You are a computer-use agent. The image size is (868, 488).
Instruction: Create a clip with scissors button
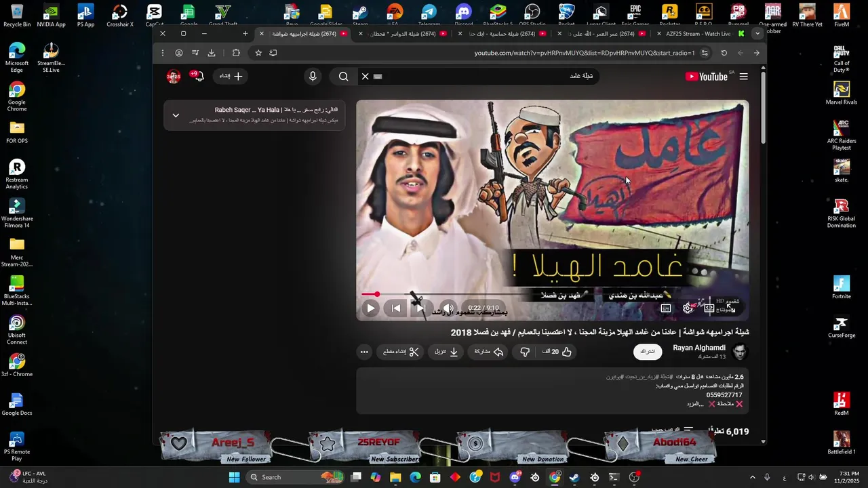401,352
